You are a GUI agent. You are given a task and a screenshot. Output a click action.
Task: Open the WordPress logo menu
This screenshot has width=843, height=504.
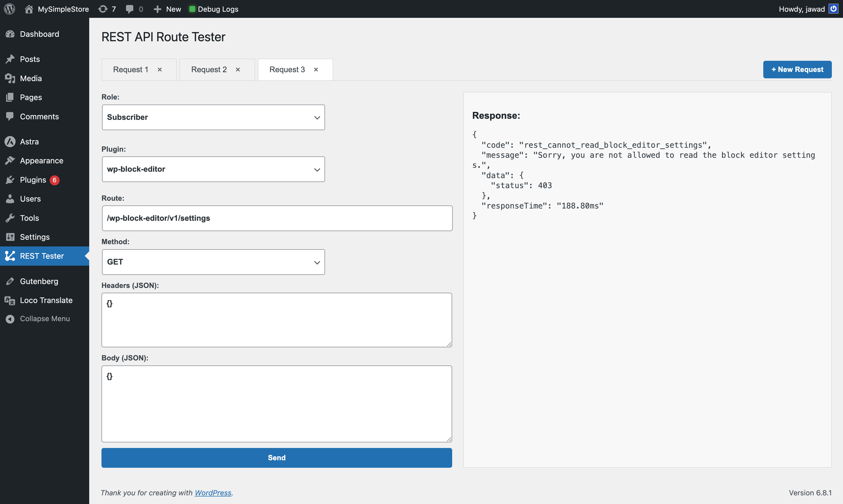point(9,9)
